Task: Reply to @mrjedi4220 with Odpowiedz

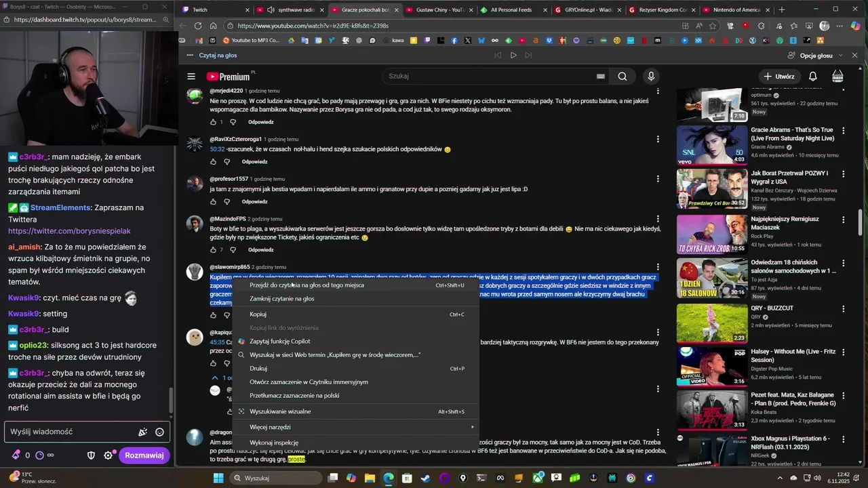Action: click(260, 122)
